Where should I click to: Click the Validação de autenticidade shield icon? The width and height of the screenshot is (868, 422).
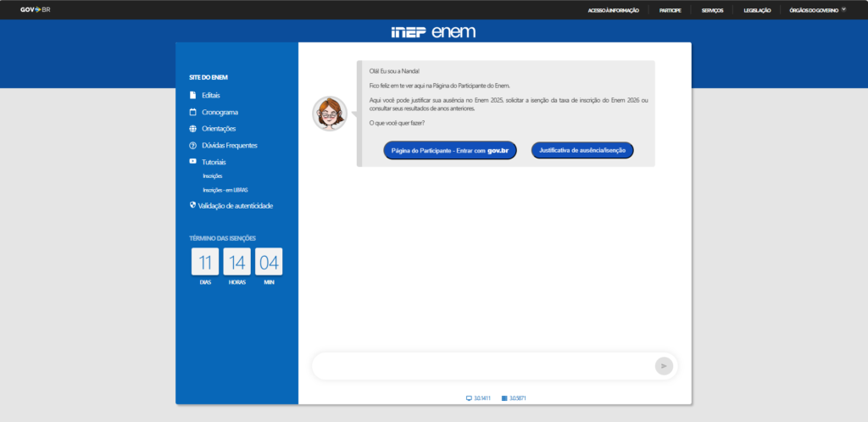[x=193, y=205]
